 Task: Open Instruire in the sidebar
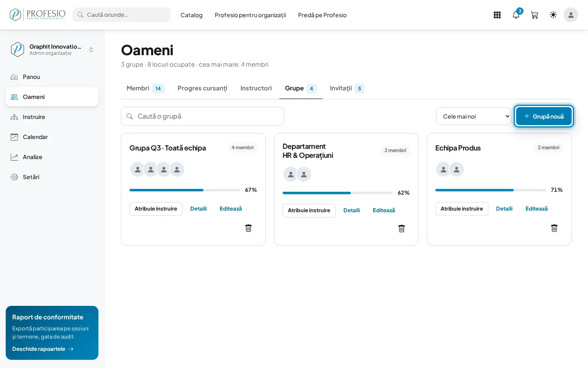pyautogui.click(x=52, y=117)
